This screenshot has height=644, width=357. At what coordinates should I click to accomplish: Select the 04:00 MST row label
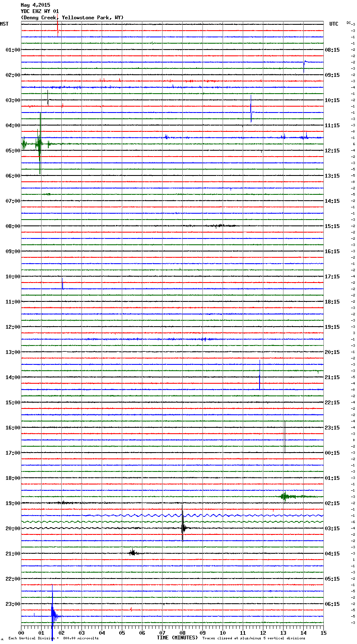point(13,126)
